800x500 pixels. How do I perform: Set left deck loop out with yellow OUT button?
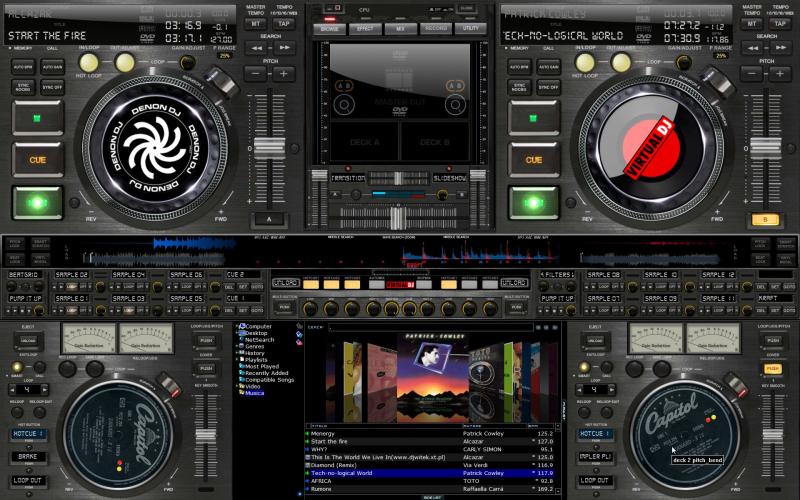point(124,63)
